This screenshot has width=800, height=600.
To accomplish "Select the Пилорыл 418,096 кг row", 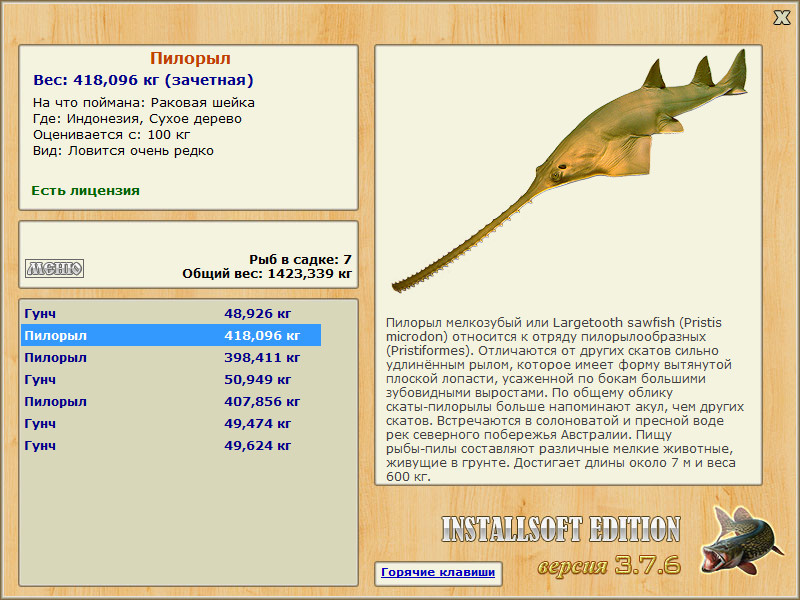I will [x=171, y=335].
